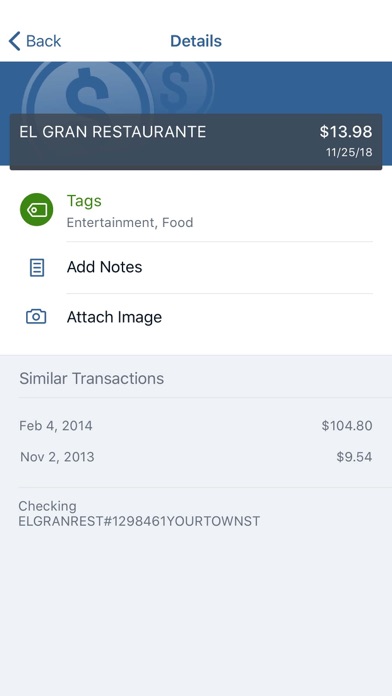Tap the Similar Transactions header

[91, 379]
